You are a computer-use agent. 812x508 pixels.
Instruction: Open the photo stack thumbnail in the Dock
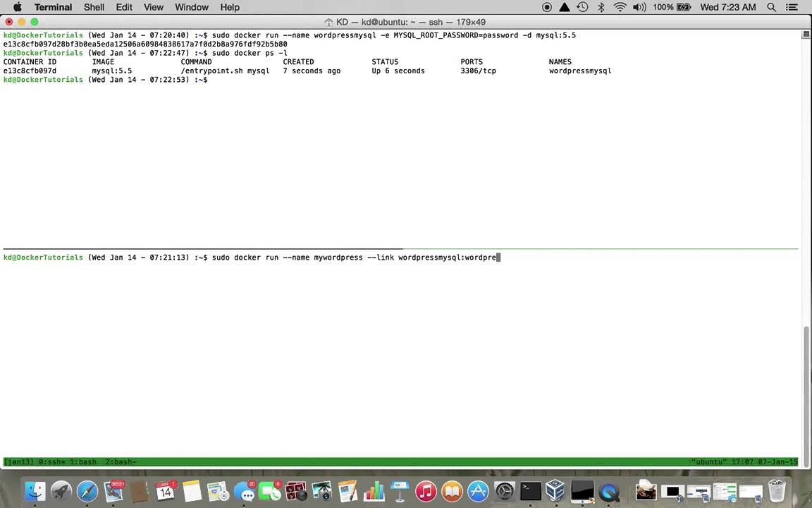pyautogui.click(x=646, y=491)
